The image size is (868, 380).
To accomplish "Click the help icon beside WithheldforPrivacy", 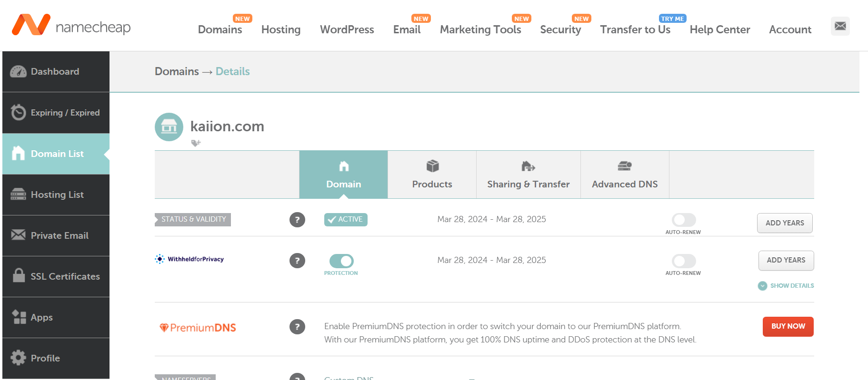I will click(x=297, y=261).
